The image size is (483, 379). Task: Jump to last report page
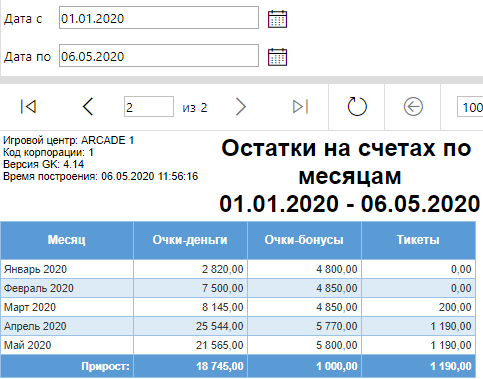(x=300, y=107)
